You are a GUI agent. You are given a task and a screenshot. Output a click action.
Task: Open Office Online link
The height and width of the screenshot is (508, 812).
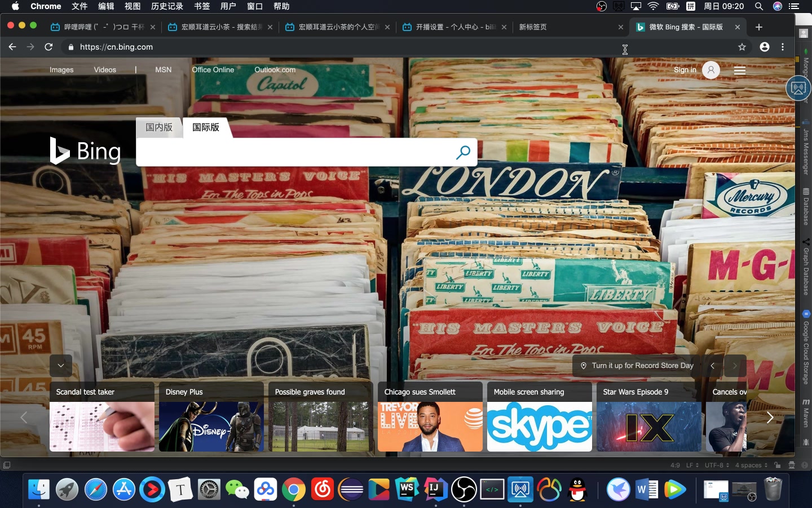coord(213,70)
